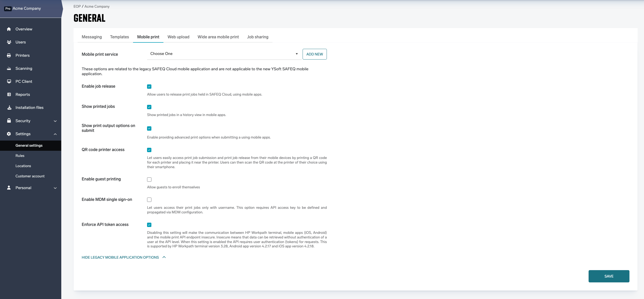The width and height of the screenshot is (644, 299).
Task: Open the Users section via its people icon
Action: pyautogui.click(x=9, y=42)
